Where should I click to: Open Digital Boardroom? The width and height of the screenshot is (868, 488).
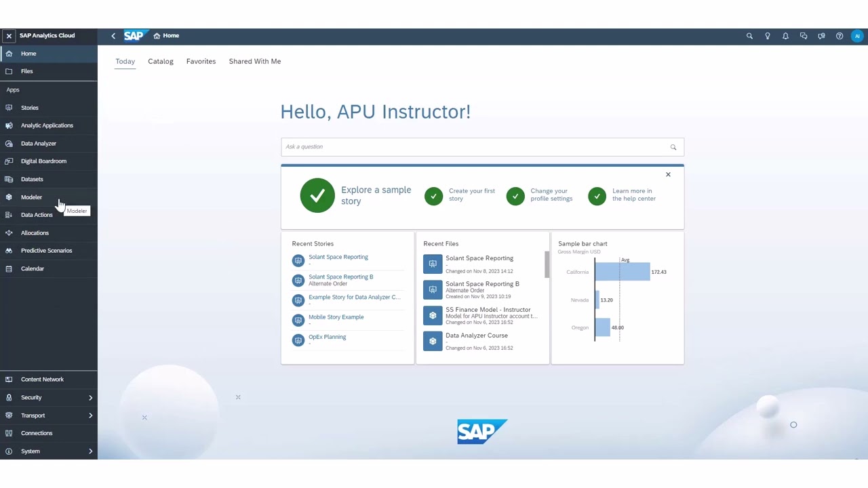pyautogui.click(x=49, y=161)
